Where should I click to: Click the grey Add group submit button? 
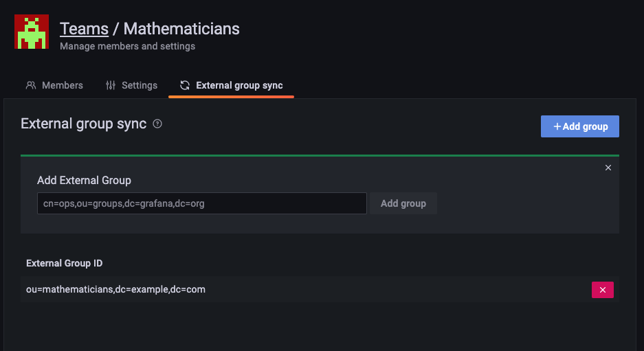click(x=403, y=203)
